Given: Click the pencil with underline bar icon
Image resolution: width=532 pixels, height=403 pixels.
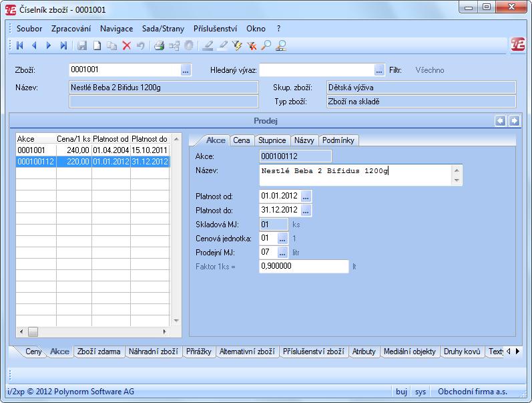Looking at the screenshot, I should tap(208, 45).
